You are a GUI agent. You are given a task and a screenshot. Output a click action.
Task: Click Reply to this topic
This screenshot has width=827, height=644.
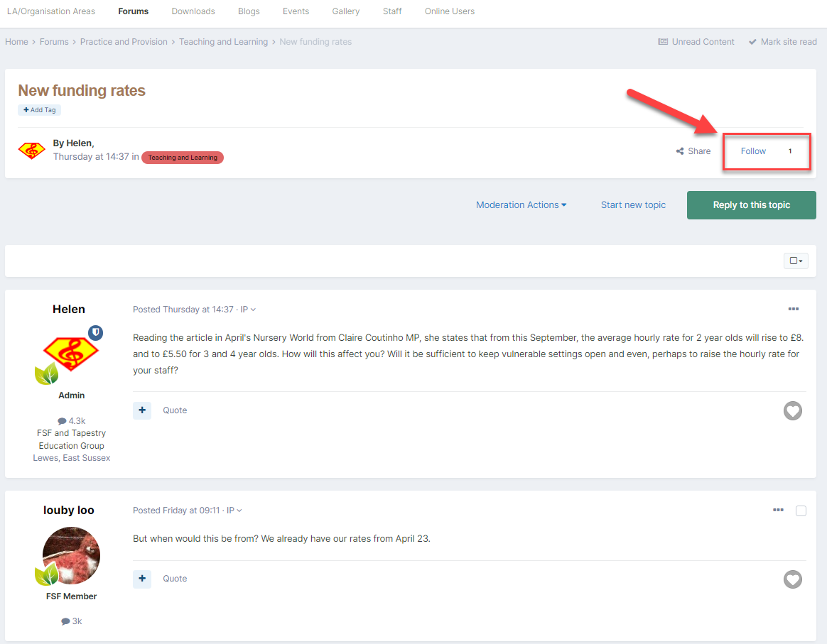click(751, 205)
